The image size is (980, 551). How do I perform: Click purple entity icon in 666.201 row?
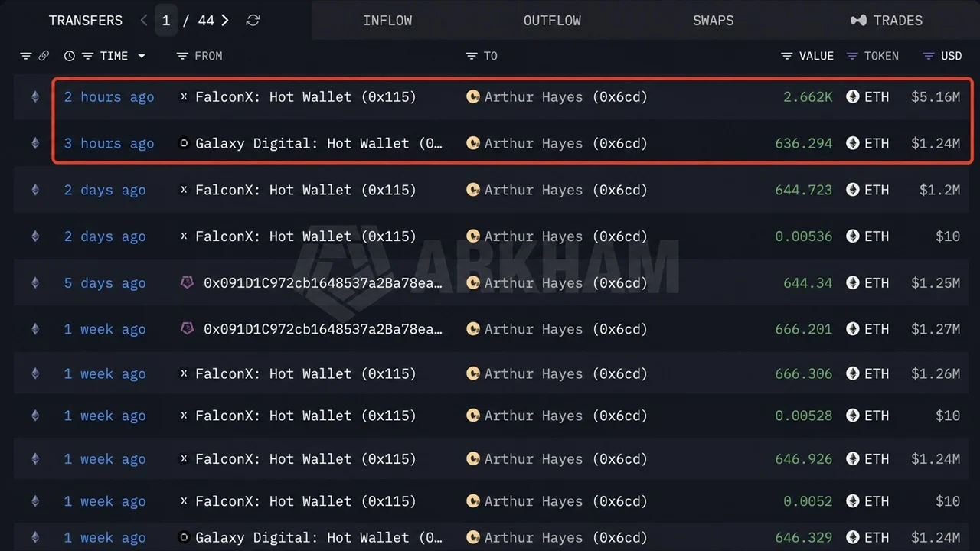click(x=187, y=328)
